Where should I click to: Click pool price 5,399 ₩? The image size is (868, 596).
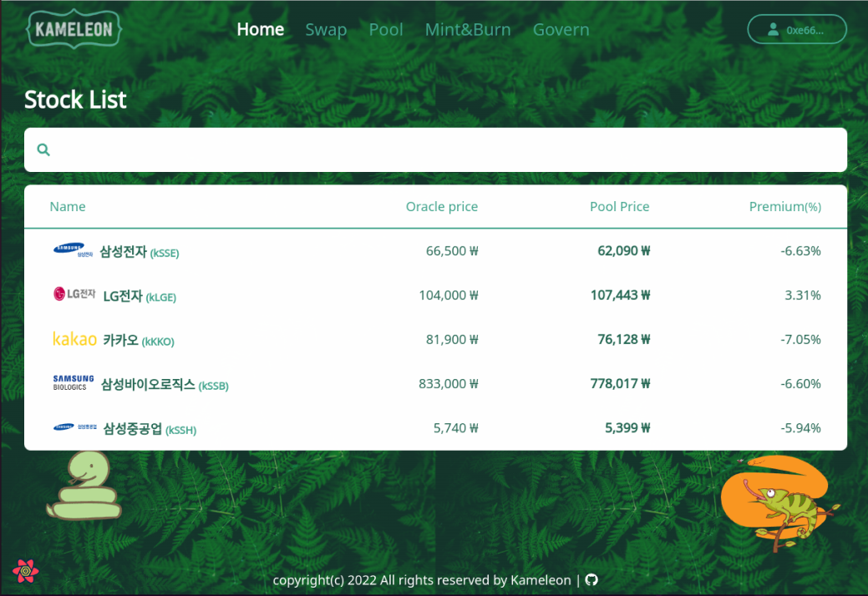click(627, 427)
